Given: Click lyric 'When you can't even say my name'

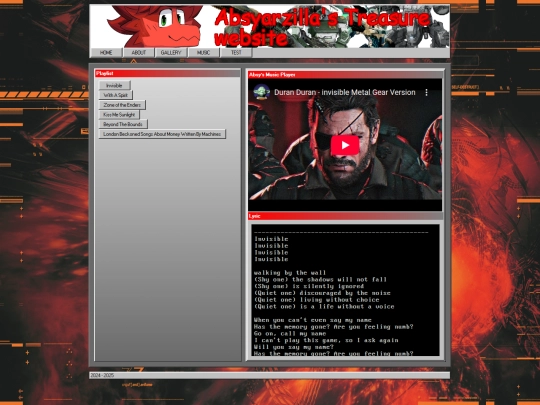Looking at the screenshot, I should pyautogui.click(x=313, y=320).
